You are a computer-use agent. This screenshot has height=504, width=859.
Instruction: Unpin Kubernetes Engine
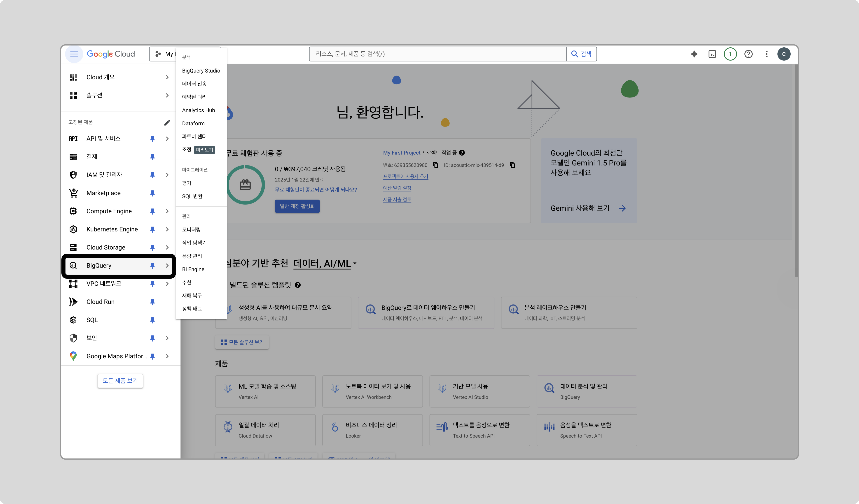point(152,229)
